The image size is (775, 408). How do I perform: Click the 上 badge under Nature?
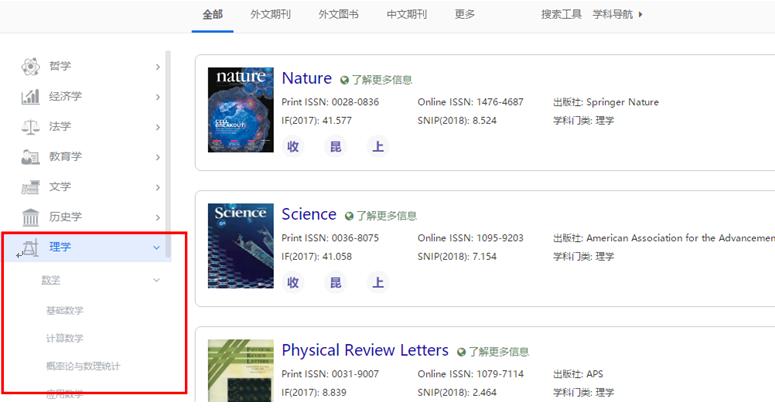(x=378, y=146)
